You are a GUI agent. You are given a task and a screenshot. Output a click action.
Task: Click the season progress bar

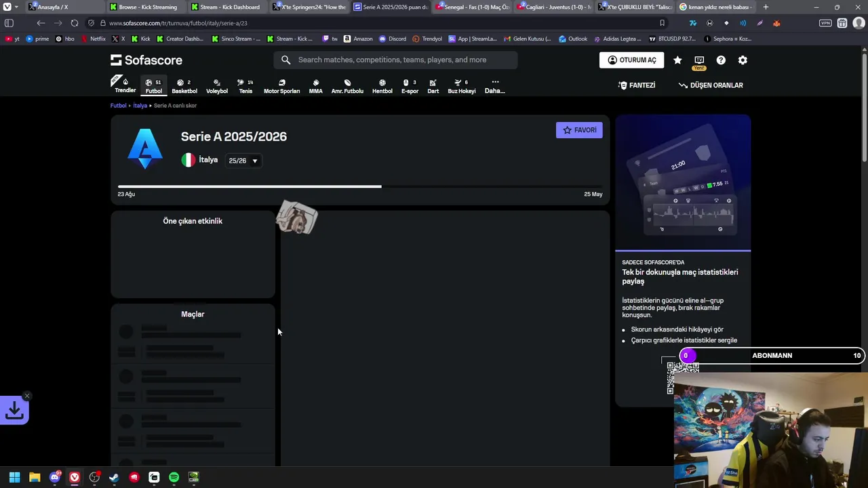360,186
